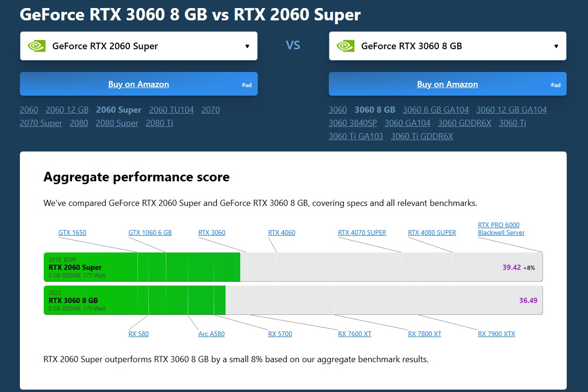588x392 pixels.
Task: Click the right Buy on Amazon button
Action: pos(447,84)
